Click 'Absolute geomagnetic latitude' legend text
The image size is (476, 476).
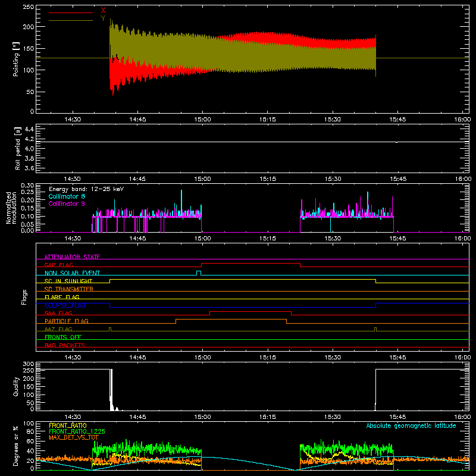411,425
